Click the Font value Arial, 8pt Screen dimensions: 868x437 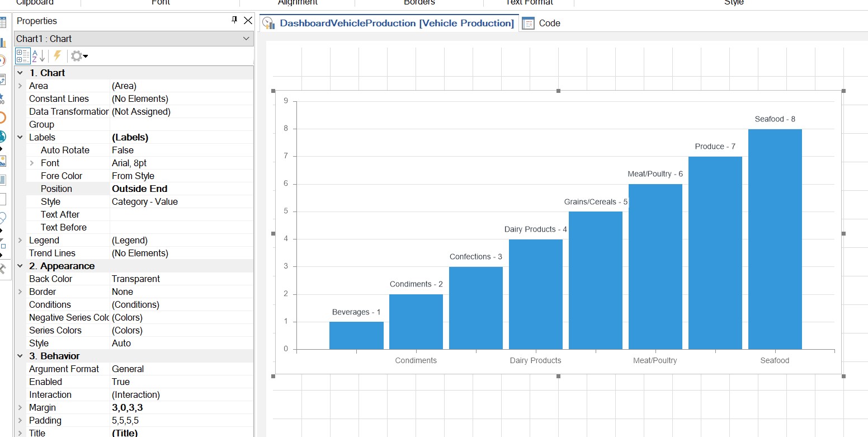(x=181, y=163)
